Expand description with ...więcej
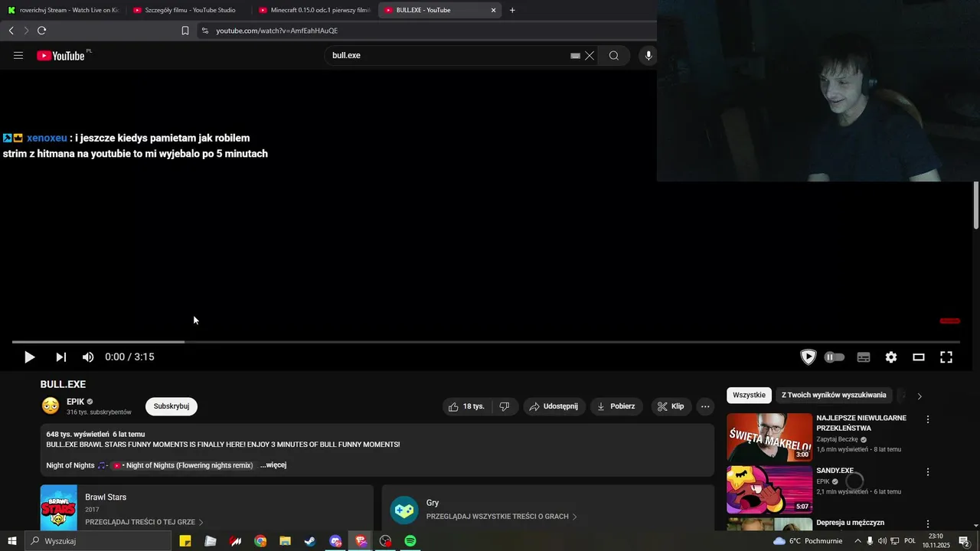Screen dimensions: 980x551 (273, 465)
